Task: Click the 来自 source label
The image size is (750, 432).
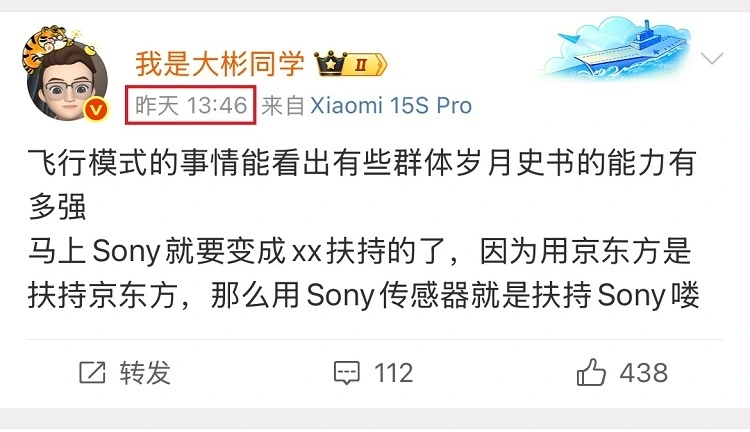Action: pos(283,105)
